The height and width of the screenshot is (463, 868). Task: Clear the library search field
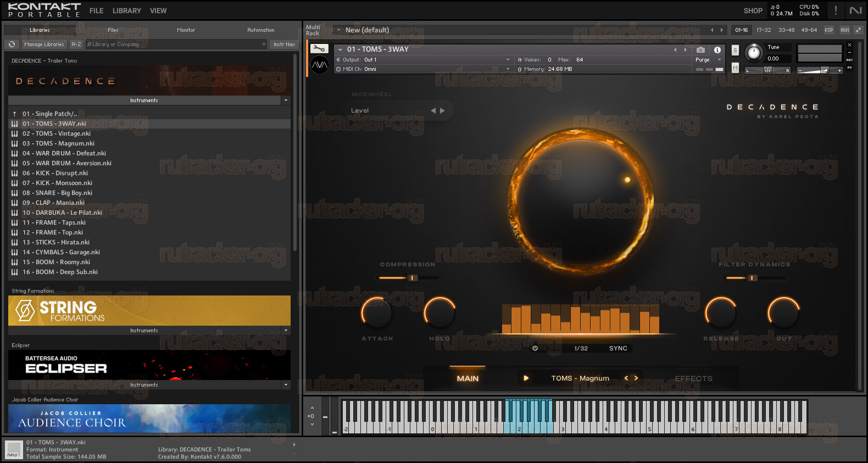tap(264, 44)
